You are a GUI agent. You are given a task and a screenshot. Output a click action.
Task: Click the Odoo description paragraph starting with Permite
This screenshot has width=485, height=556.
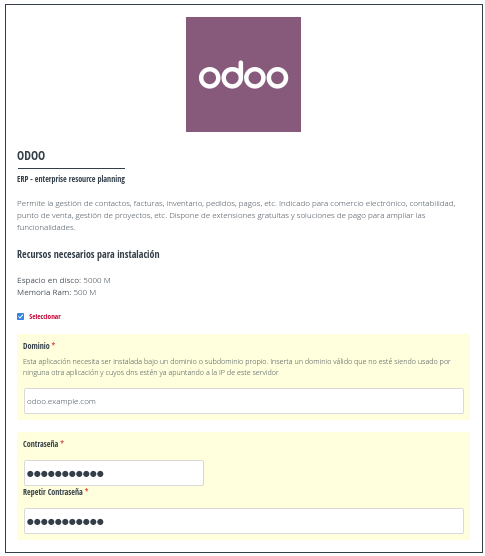(236, 215)
